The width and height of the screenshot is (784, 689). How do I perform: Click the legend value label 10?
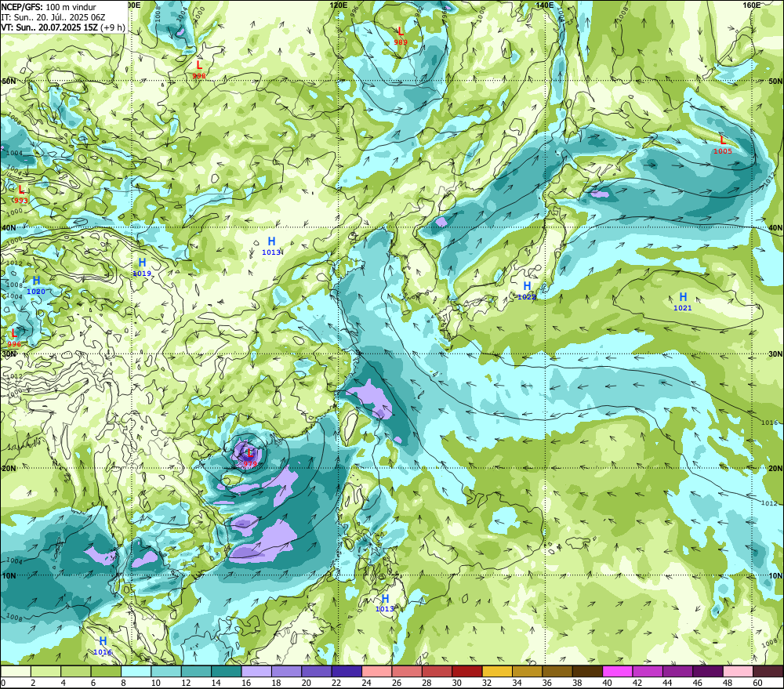point(156,683)
